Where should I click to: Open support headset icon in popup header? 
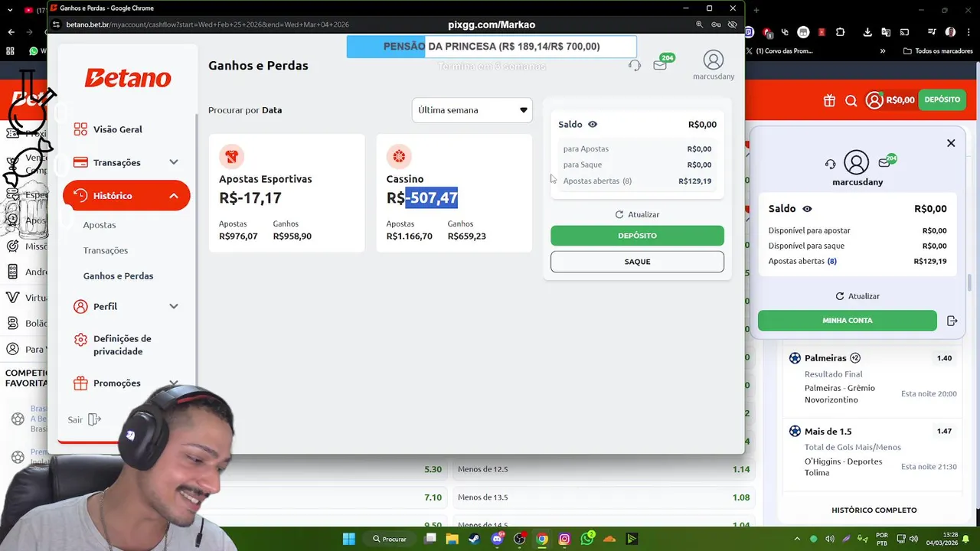pos(634,65)
